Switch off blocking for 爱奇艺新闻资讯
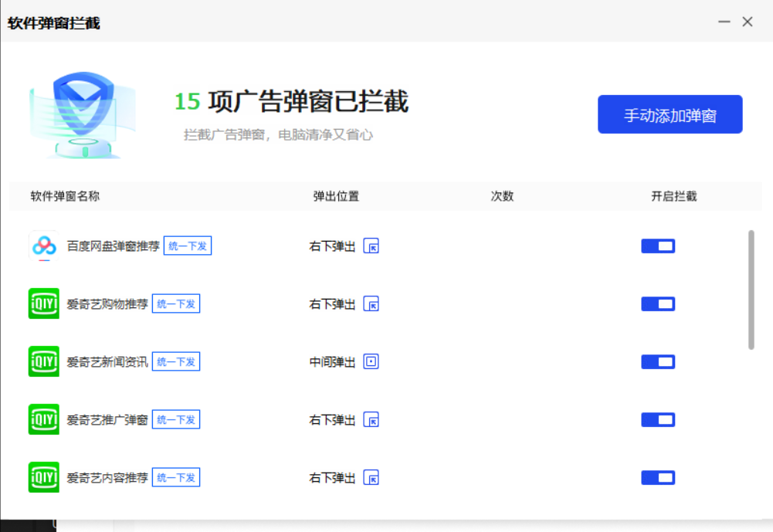 [658, 361]
